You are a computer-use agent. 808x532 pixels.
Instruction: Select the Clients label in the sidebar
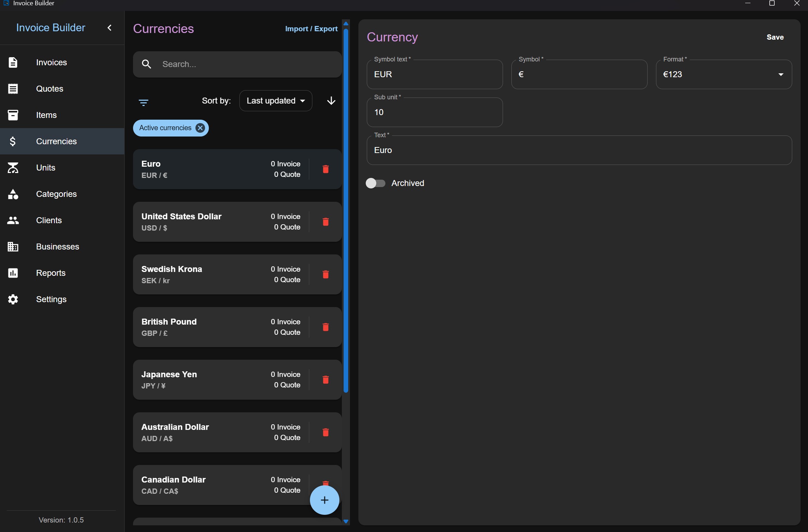49,220
